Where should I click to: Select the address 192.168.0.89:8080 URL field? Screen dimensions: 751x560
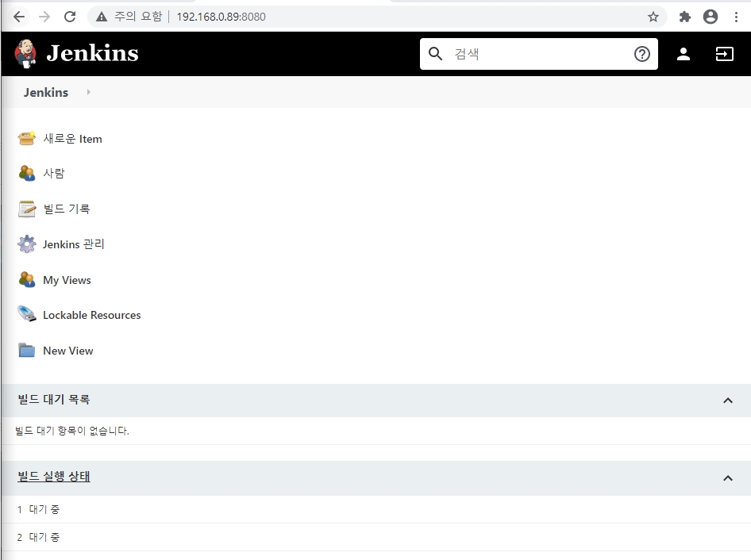(x=221, y=17)
